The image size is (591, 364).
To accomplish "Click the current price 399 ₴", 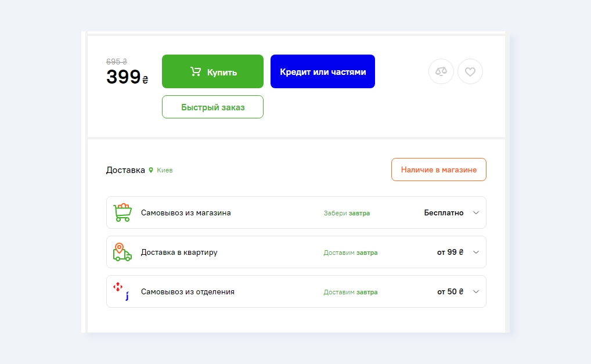I will pos(127,77).
